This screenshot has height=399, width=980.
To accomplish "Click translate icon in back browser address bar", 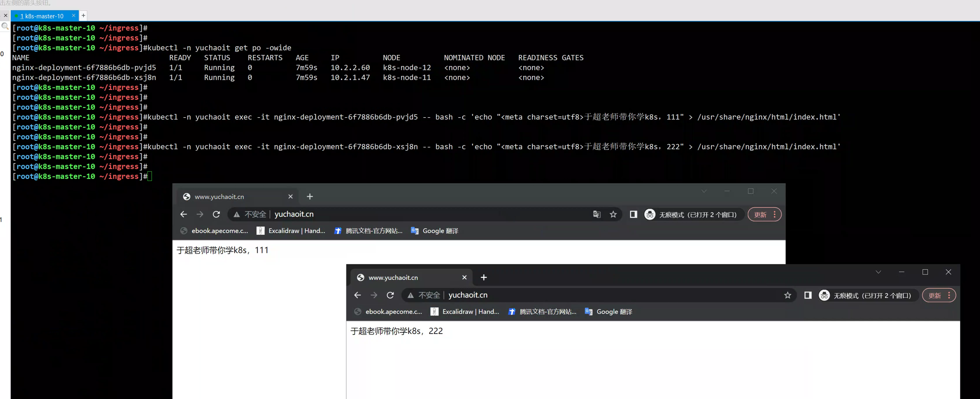I will click(597, 214).
